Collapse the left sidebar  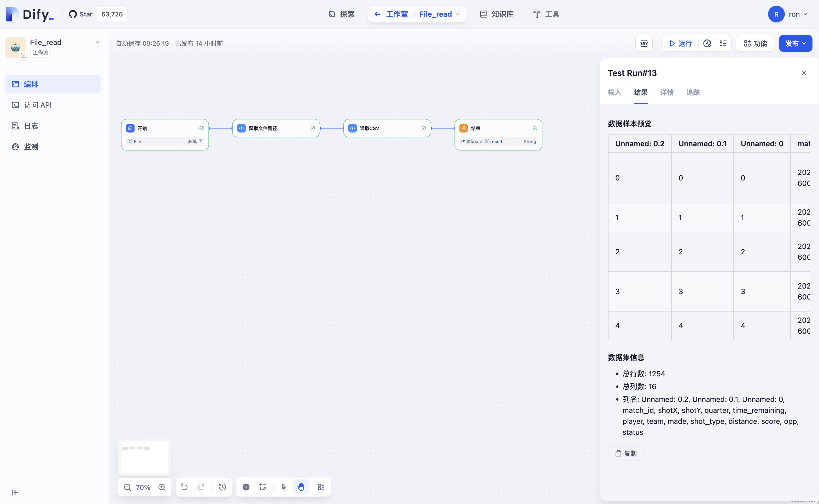pos(15,492)
